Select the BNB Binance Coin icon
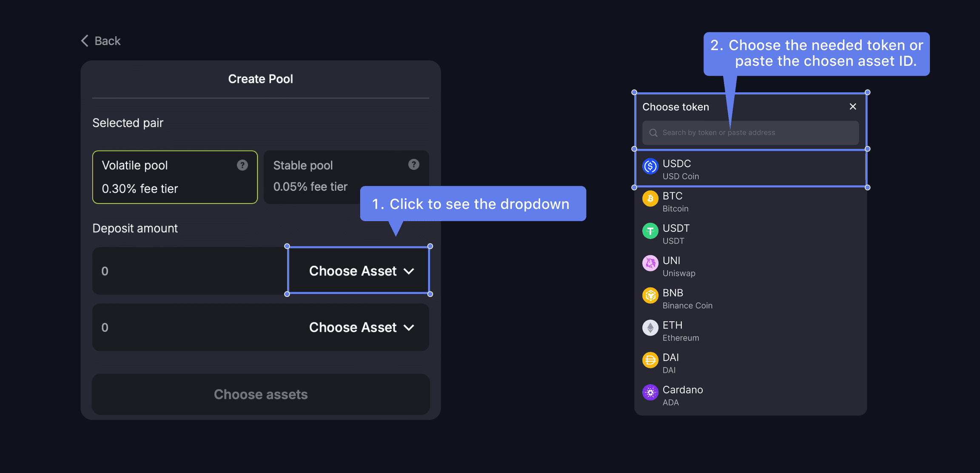This screenshot has width=980, height=473. 650,296
